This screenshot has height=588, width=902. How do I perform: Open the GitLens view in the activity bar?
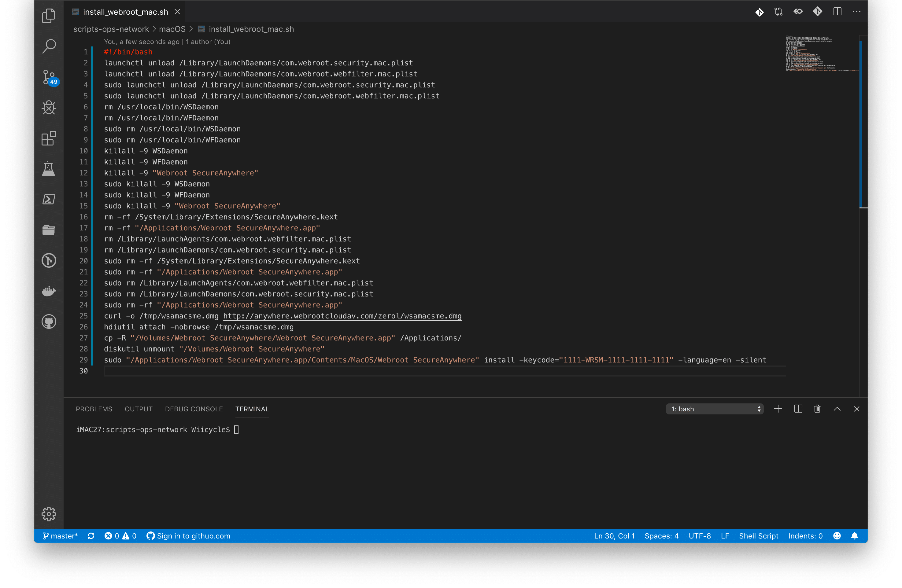tap(49, 261)
